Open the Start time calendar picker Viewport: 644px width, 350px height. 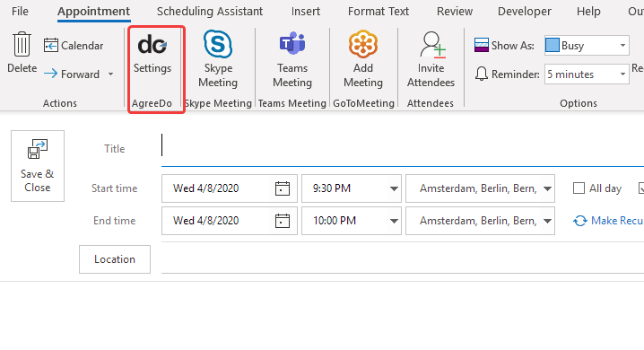coord(283,188)
